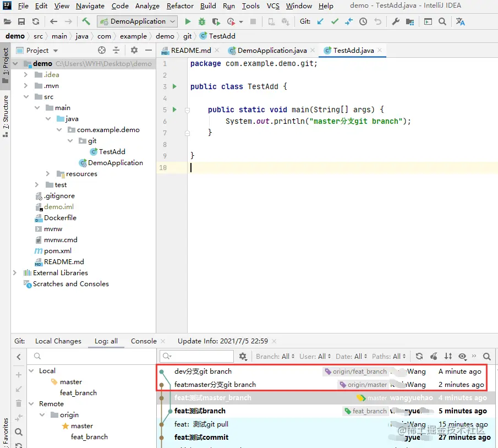Select the pom.xml file in project tree
Screen dimensions: 498x448
(58, 251)
